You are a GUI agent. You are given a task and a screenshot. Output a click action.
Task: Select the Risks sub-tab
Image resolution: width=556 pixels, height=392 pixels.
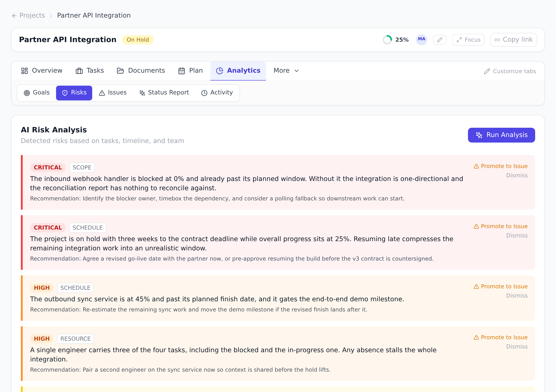[x=74, y=93]
